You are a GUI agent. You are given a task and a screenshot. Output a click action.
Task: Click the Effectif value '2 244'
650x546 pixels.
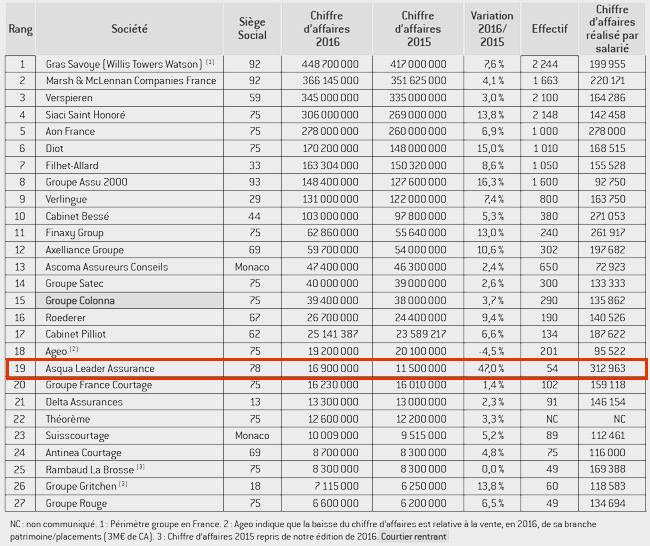click(x=545, y=64)
